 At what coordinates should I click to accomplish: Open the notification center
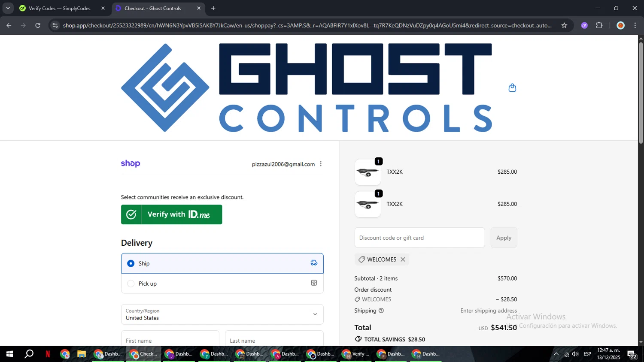[x=632, y=354]
